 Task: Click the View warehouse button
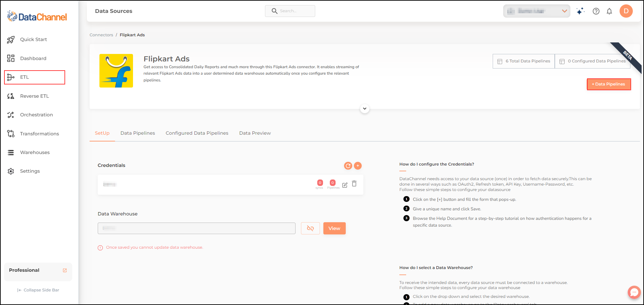pyautogui.click(x=334, y=228)
